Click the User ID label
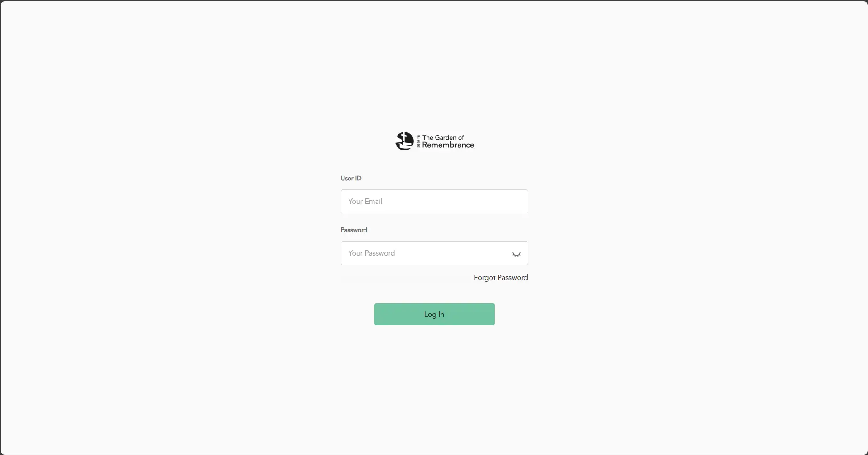Viewport: 868px width, 455px height. (x=351, y=178)
